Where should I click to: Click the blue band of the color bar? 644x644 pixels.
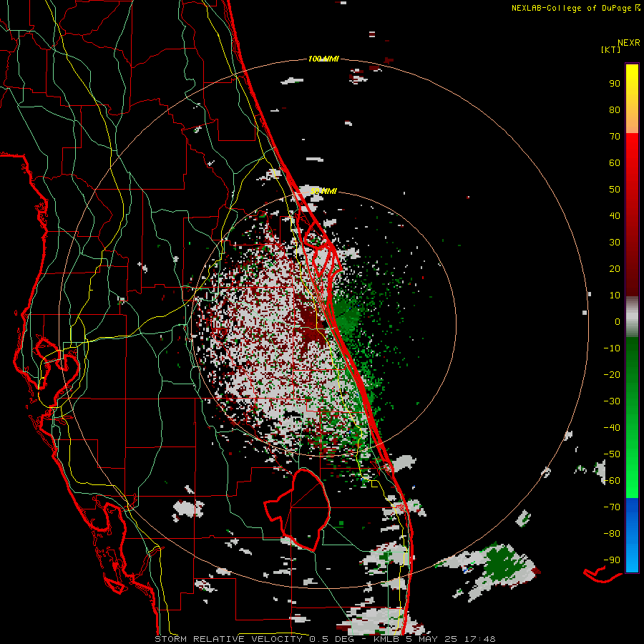(x=632, y=534)
